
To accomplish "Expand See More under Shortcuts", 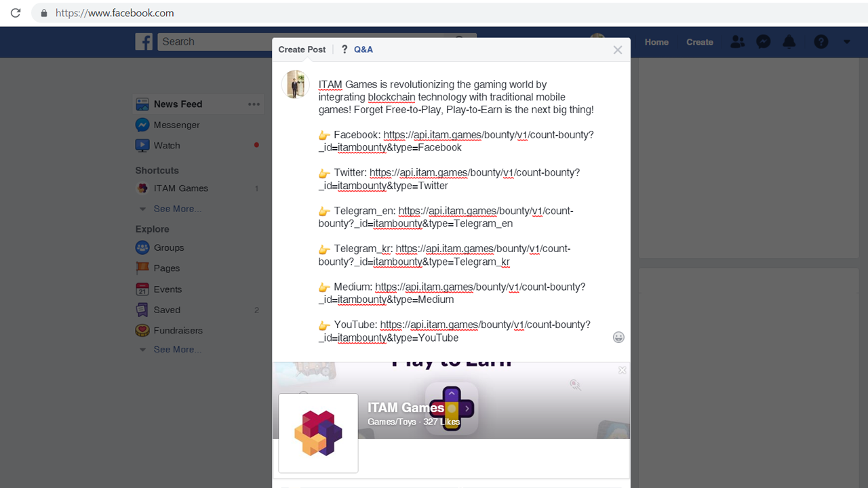I will click(177, 209).
